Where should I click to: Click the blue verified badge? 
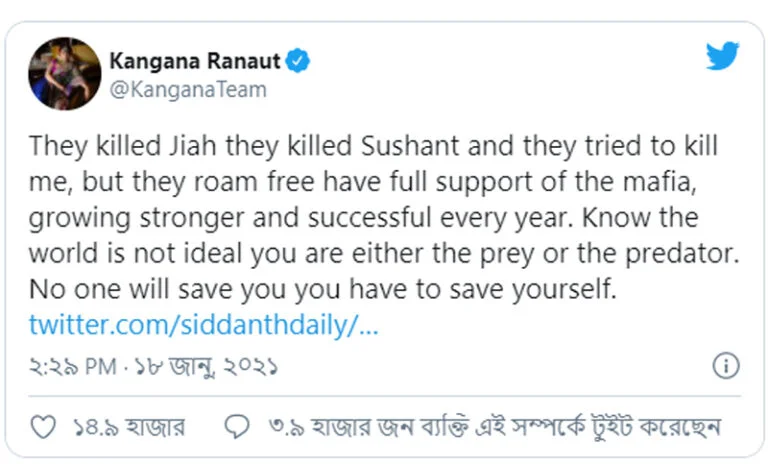[x=298, y=62]
